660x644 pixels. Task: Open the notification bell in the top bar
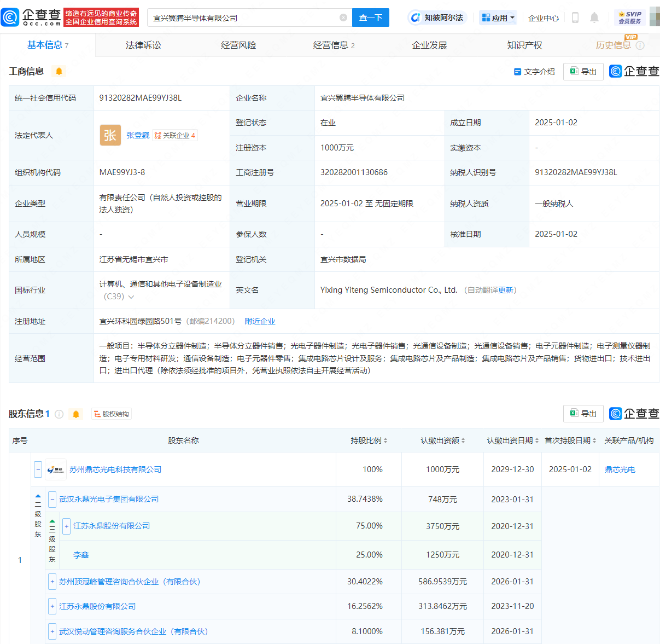594,18
